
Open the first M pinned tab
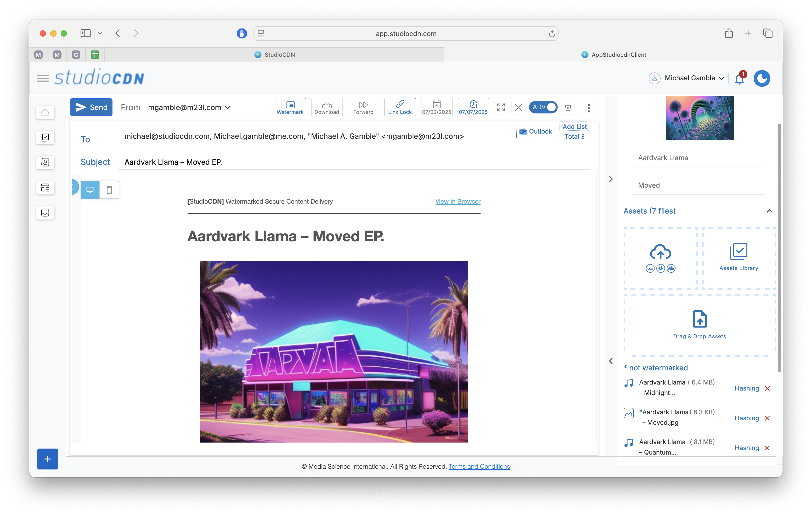[38, 55]
